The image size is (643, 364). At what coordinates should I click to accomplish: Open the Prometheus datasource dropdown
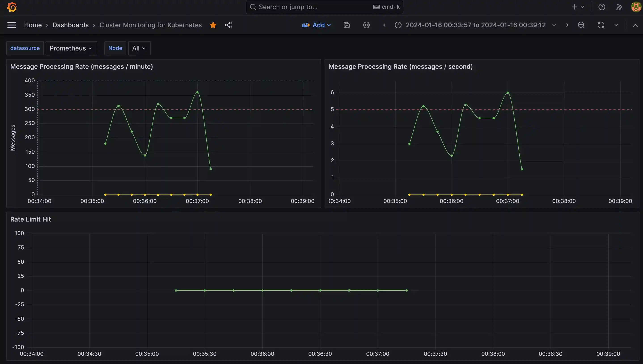point(71,48)
